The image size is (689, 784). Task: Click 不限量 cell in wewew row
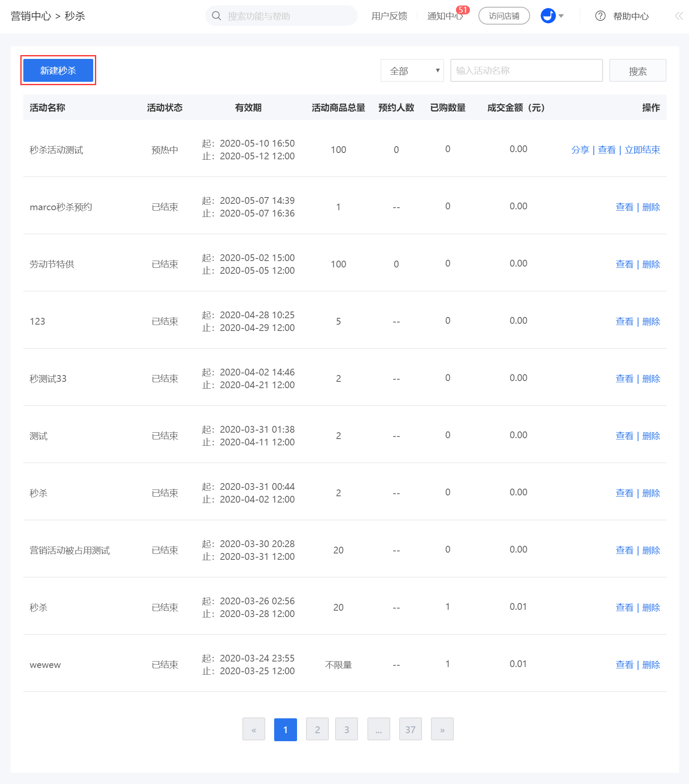(338, 664)
